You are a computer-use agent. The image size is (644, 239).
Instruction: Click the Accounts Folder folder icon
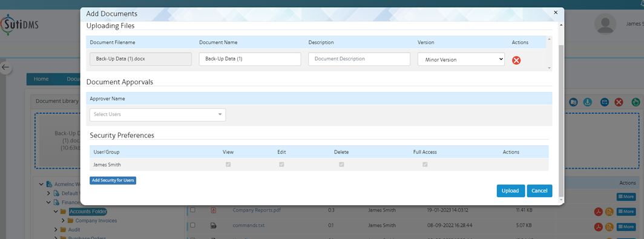(63, 212)
